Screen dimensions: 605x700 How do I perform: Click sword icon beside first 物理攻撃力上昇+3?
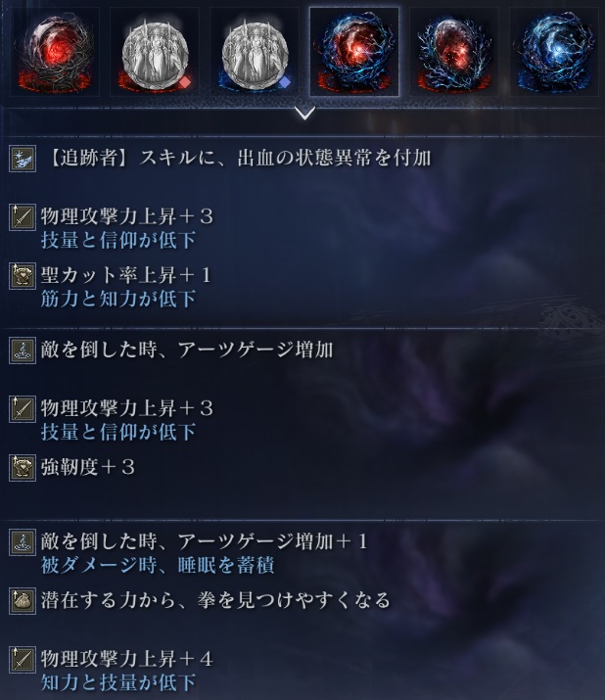23,217
